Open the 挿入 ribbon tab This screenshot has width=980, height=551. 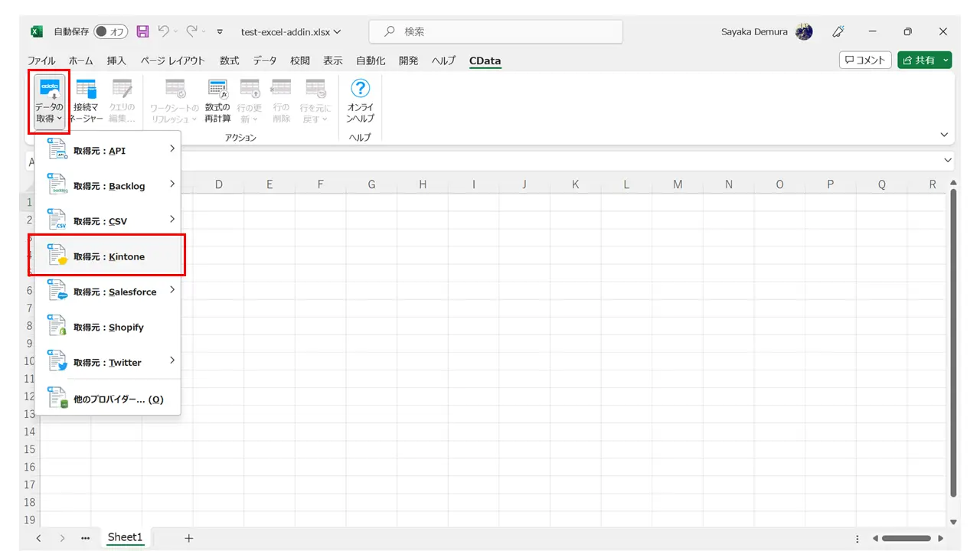click(116, 60)
